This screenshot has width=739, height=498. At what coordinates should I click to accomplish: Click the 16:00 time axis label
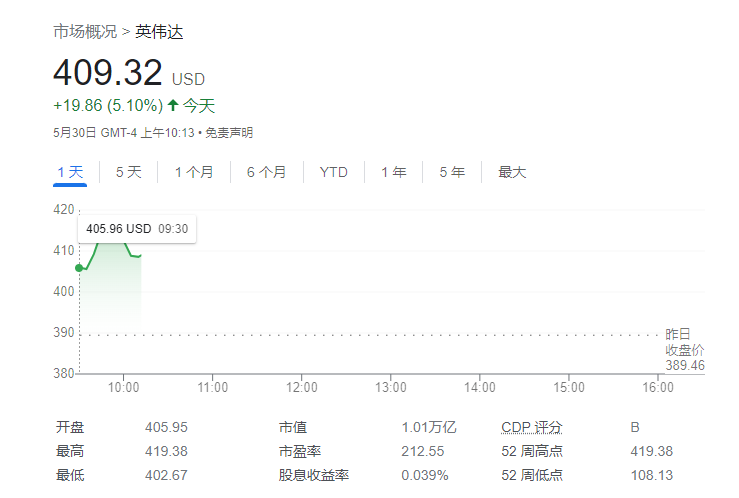coord(658,387)
